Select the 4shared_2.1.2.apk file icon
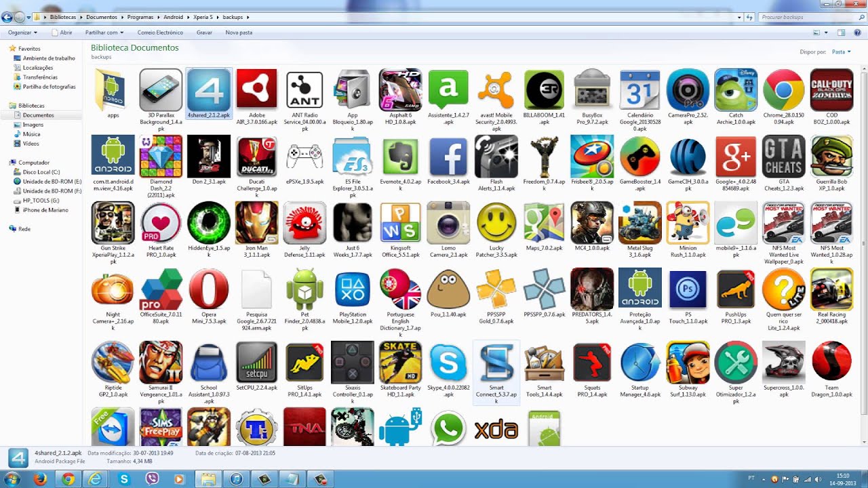The height and width of the screenshot is (488, 868). tap(210, 89)
